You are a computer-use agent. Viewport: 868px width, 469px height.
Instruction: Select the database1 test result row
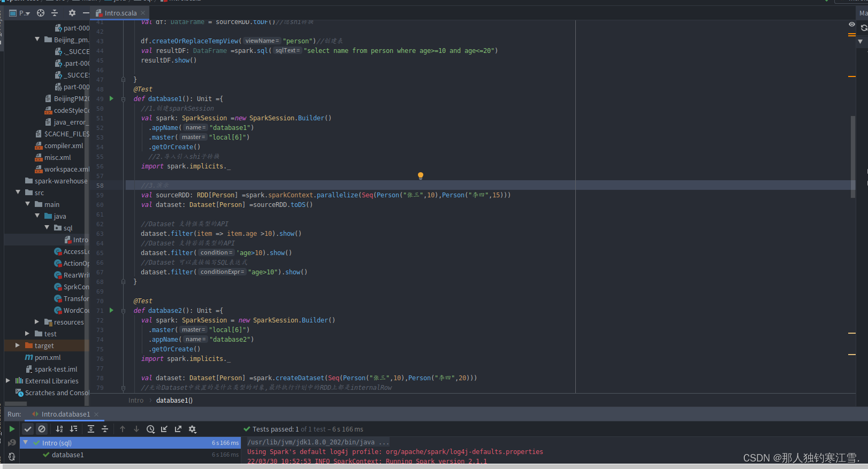[x=130, y=455]
